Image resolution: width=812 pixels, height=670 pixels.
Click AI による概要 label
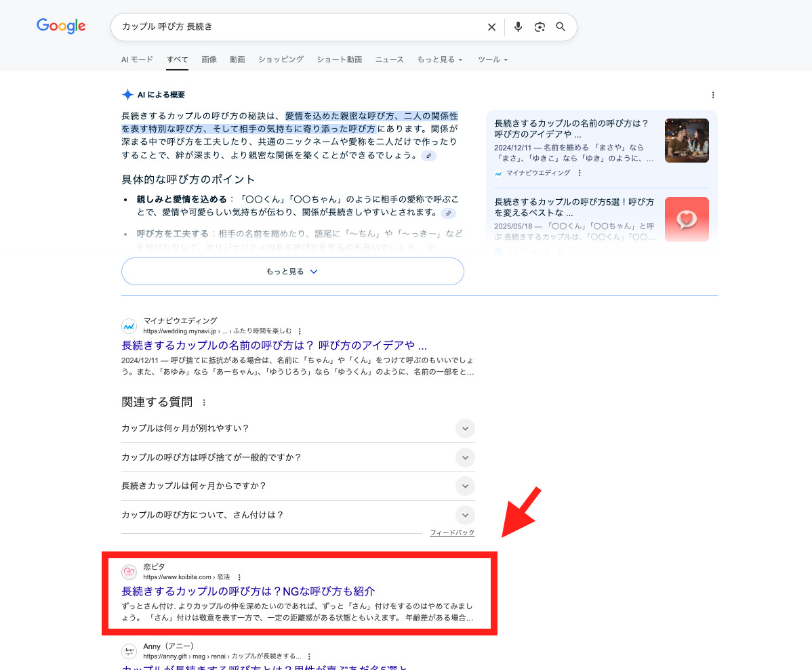tap(161, 95)
